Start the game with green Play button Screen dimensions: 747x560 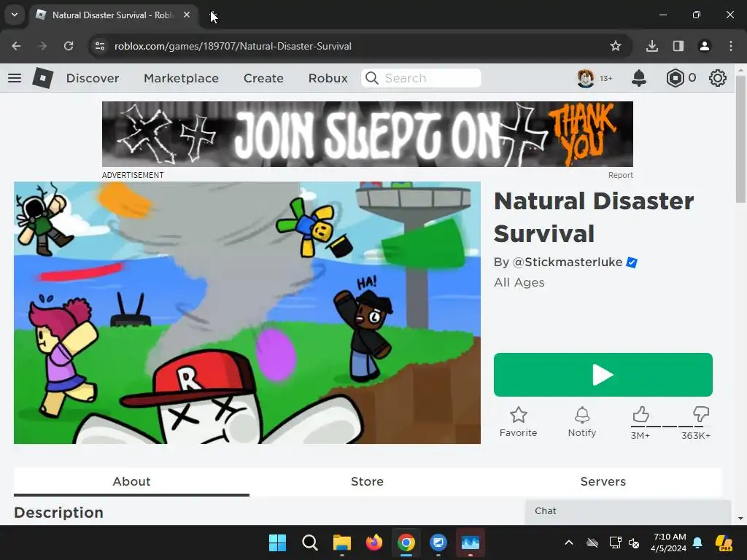(603, 375)
